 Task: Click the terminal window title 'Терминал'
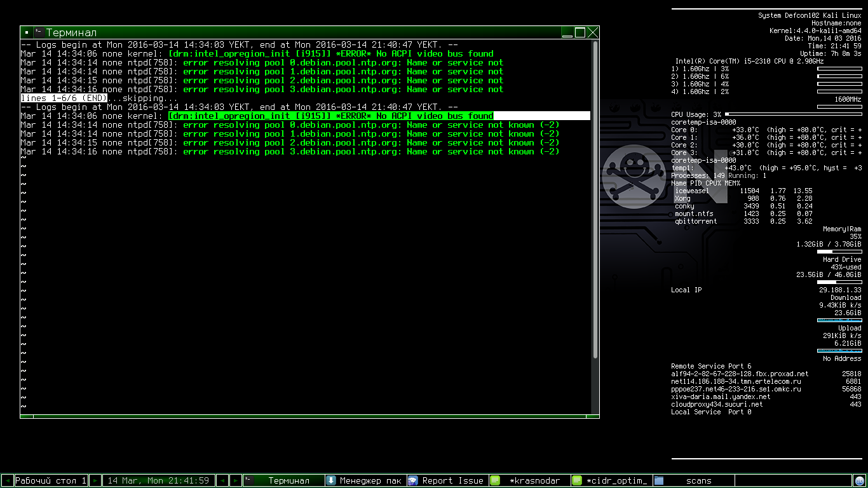(x=71, y=32)
